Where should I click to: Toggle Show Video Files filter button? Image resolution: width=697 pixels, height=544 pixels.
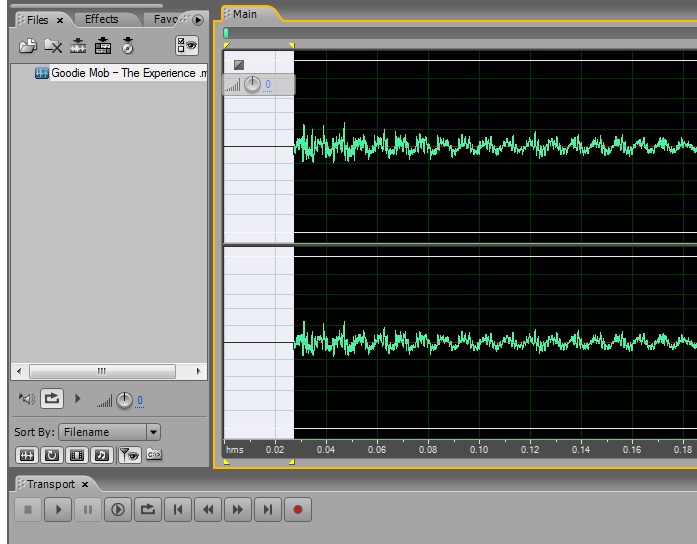tap(77, 455)
